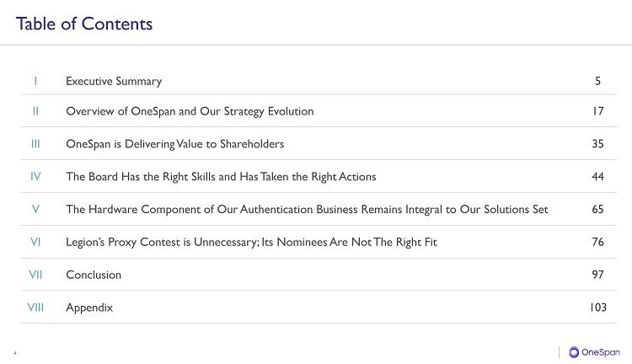The image size is (632, 364).
Task: Click roman numeral I marker
Action: 35,81
